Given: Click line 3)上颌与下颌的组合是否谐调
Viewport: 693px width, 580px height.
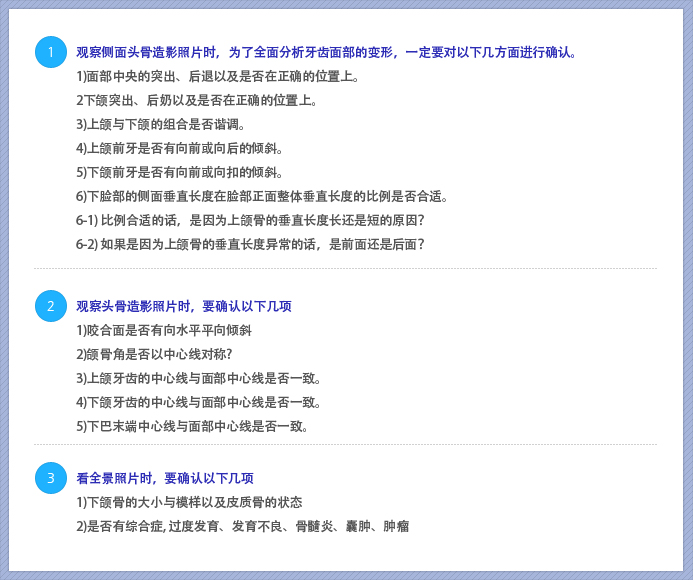Looking at the screenshot, I should pos(160,124).
